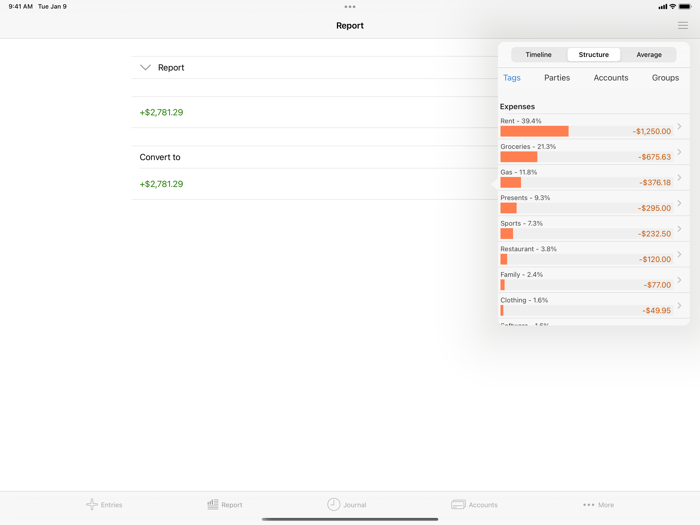Tap the More ellipsis icon
Image resolution: width=700 pixels, height=525 pixels.
pyautogui.click(x=588, y=505)
